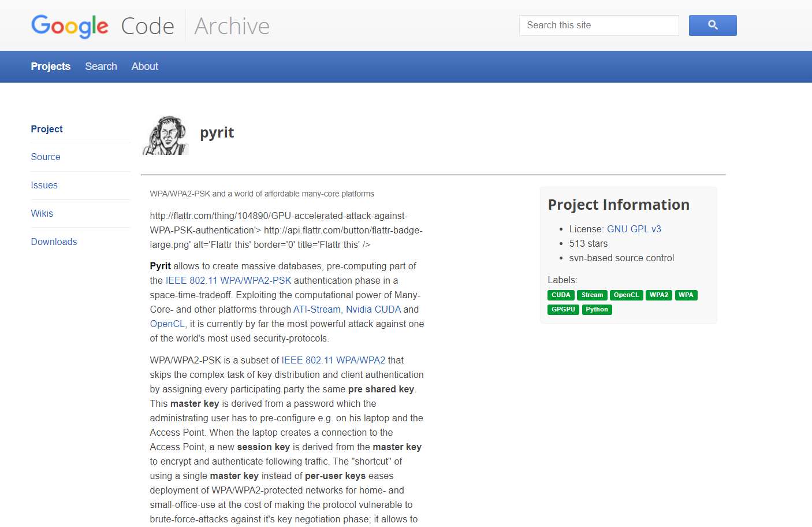
Task: Click the CUDA label tag
Action: click(x=561, y=295)
